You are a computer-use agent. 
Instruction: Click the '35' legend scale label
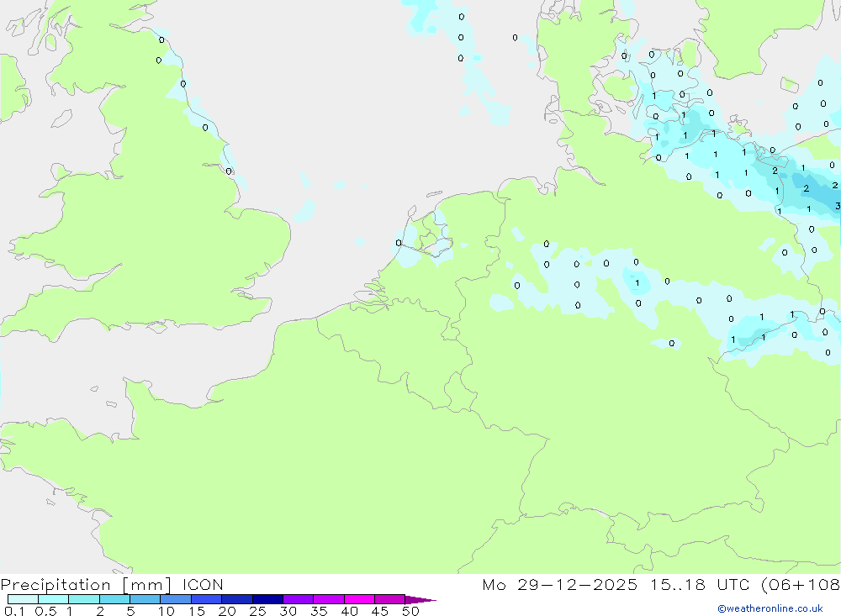(x=319, y=611)
